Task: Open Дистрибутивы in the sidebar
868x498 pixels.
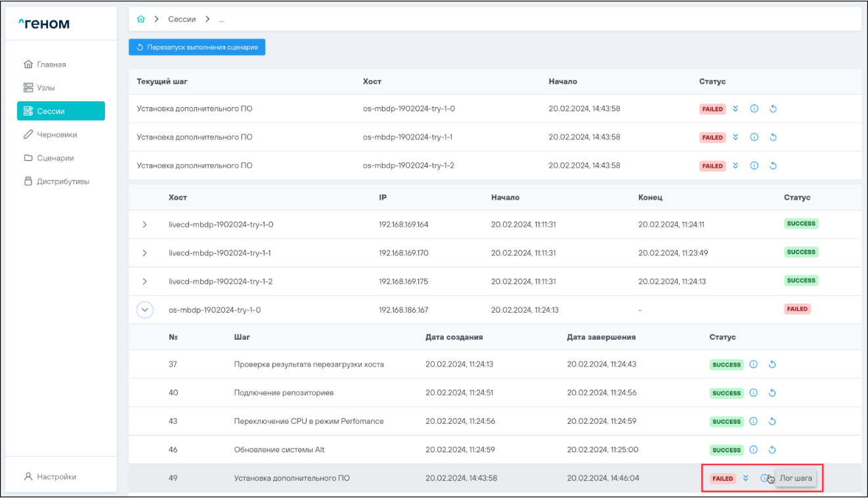Action: pyautogui.click(x=62, y=181)
